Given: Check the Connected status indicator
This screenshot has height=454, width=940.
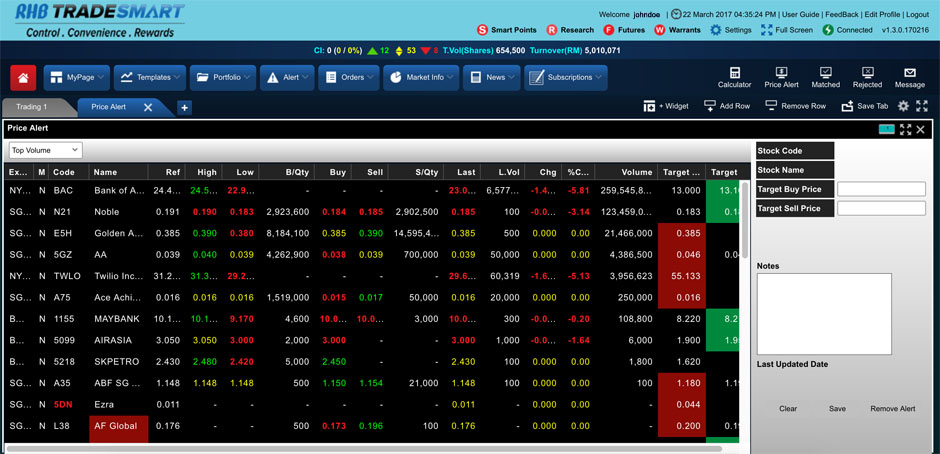Looking at the screenshot, I should (848, 30).
